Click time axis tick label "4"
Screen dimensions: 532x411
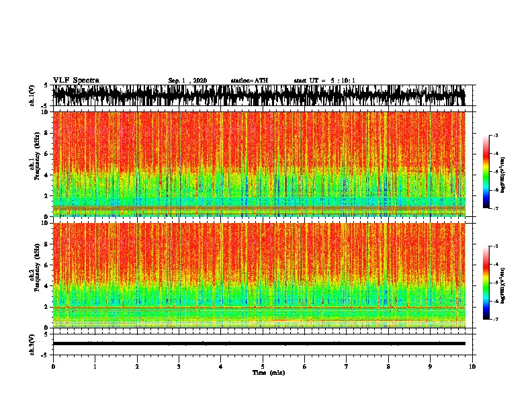point(221,367)
